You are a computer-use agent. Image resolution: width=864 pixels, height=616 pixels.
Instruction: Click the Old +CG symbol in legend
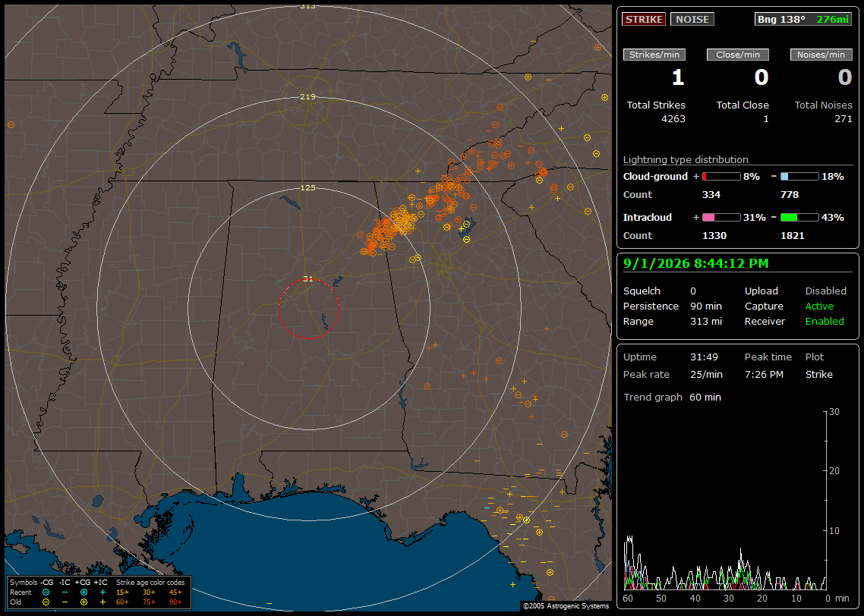[84, 602]
